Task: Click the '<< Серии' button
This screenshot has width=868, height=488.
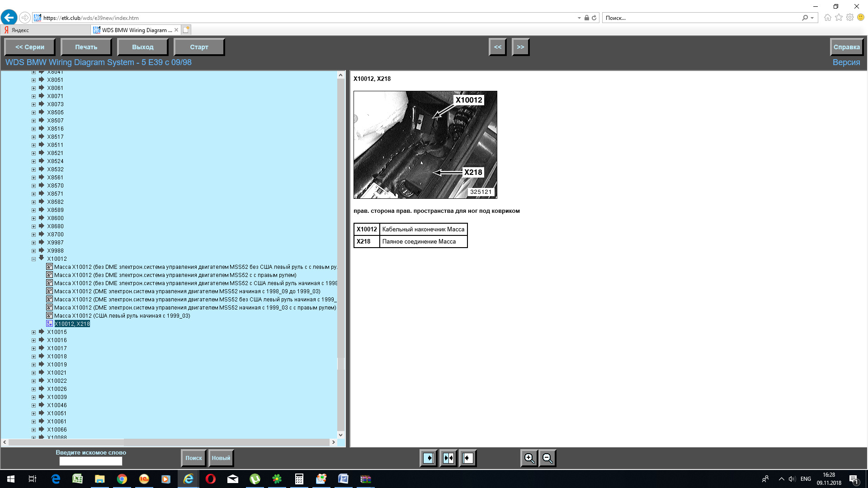Action: (x=30, y=47)
